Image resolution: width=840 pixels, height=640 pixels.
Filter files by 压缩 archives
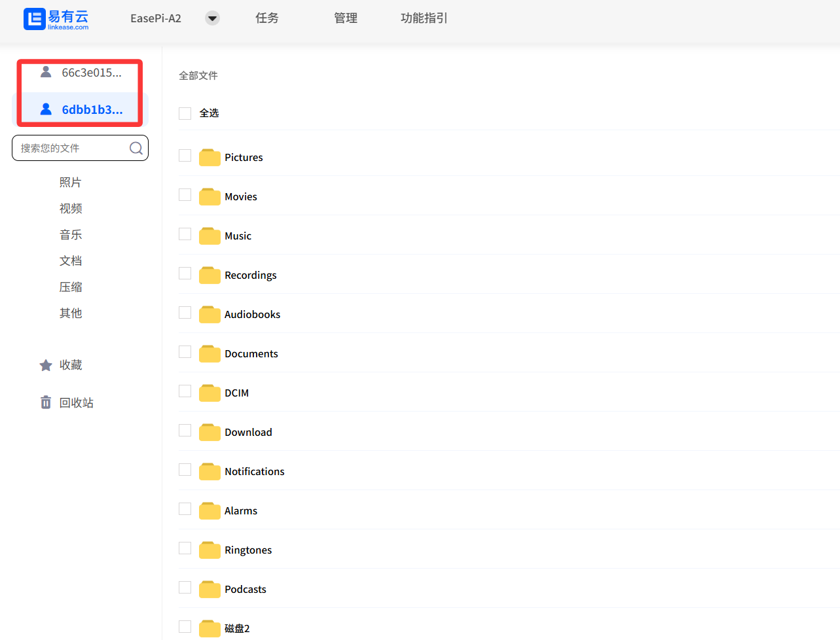71,287
